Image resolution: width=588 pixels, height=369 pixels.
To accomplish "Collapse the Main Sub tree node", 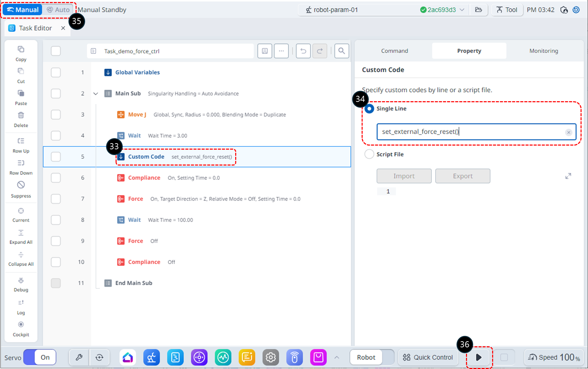I will [x=96, y=94].
